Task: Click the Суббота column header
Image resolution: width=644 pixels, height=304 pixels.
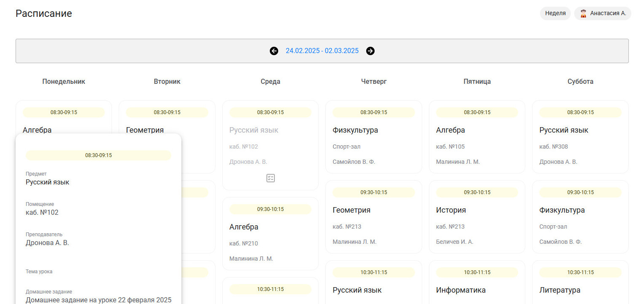Action: click(x=580, y=82)
